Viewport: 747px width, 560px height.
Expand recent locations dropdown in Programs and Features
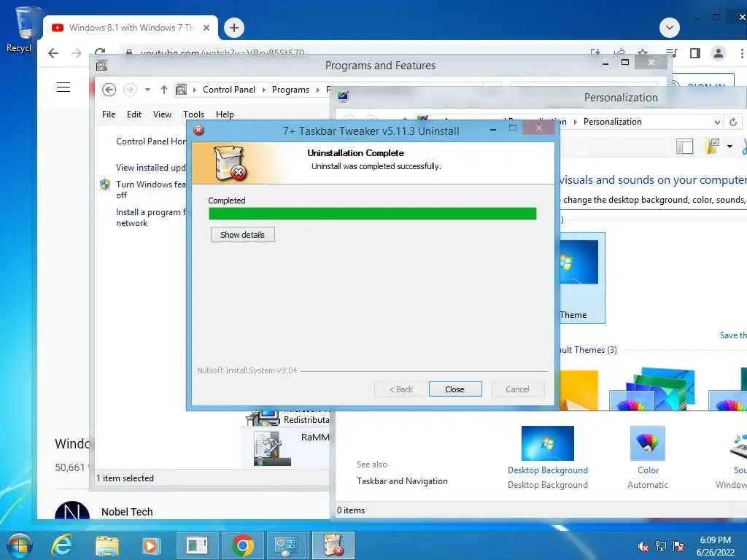click(x=147, y=90)
